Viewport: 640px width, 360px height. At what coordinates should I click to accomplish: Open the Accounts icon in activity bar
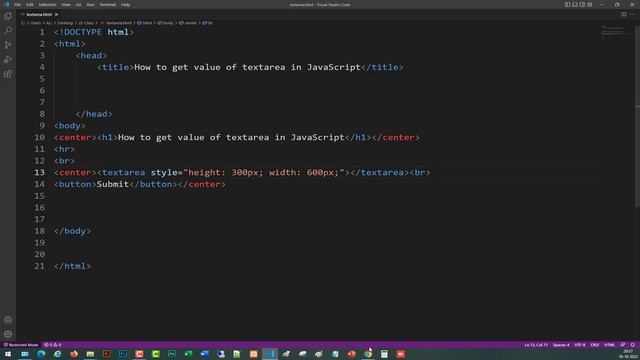click(8, 320)
